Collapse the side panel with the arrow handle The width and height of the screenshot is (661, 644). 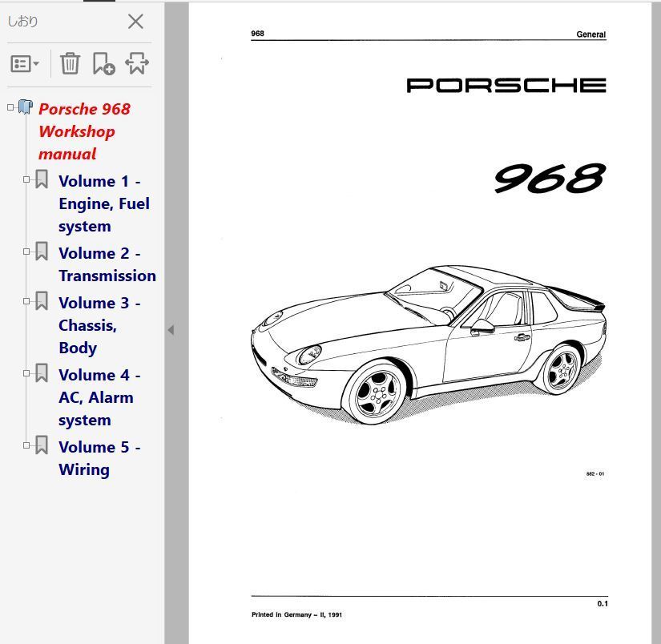click(x=171, y=329)
